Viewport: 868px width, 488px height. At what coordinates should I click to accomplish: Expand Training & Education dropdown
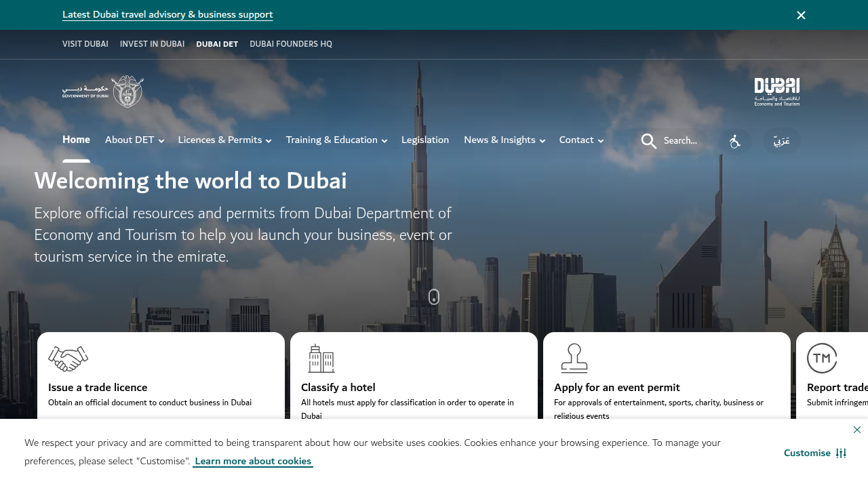tap(336, 140)
